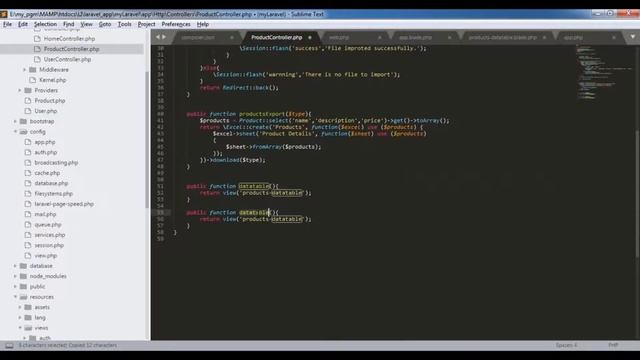Click the lang folder icon
Image resolution: width=640 pixels, height=360 pixels.
[28, 318]
